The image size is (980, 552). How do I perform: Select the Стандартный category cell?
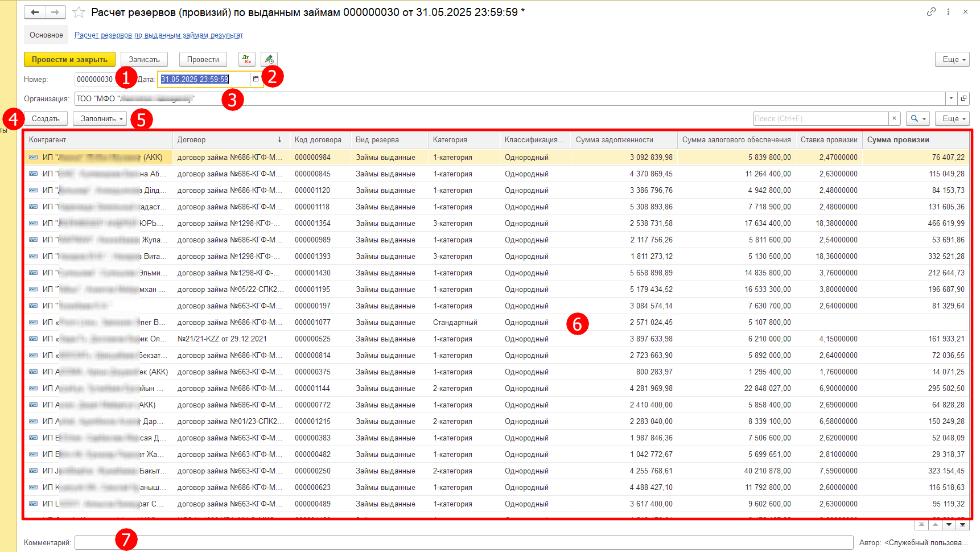coord(464,322)
